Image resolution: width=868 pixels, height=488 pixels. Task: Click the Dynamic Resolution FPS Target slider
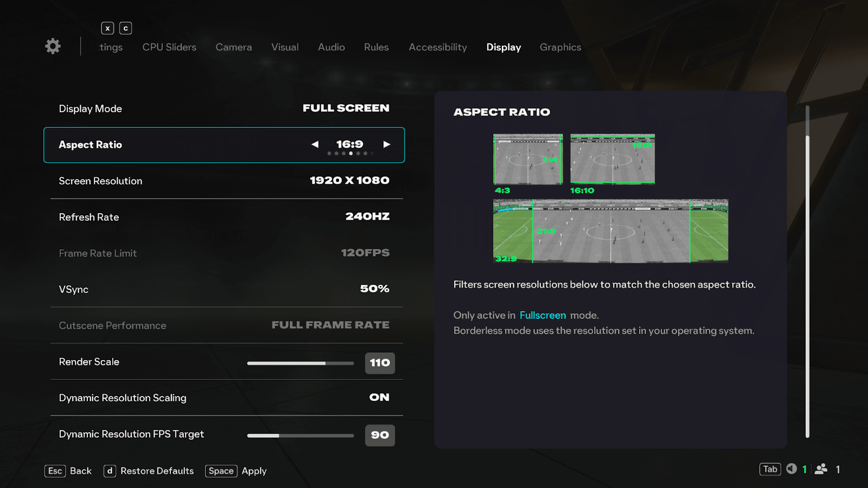click(x=301, y=435)
